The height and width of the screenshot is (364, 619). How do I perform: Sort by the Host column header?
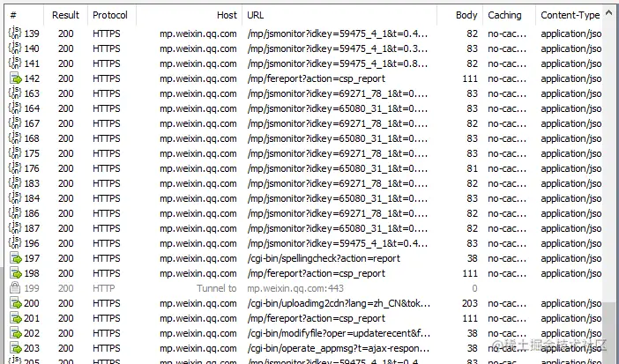tap(189, 15)
